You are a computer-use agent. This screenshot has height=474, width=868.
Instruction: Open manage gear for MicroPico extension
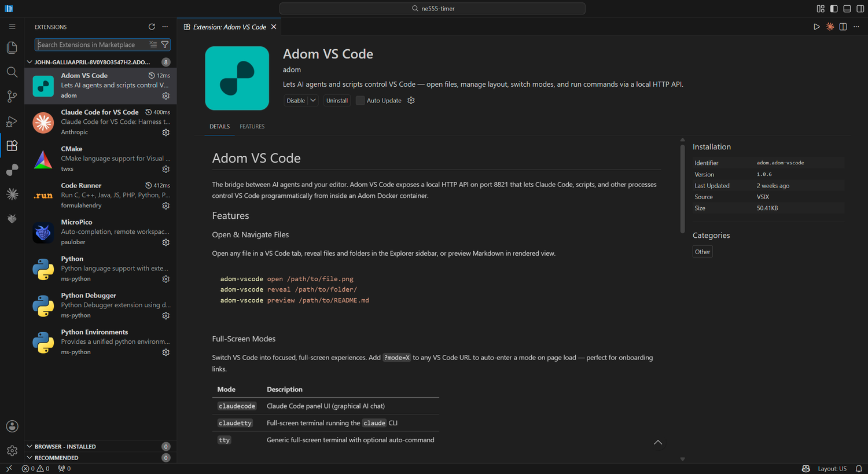coord(166,242)
